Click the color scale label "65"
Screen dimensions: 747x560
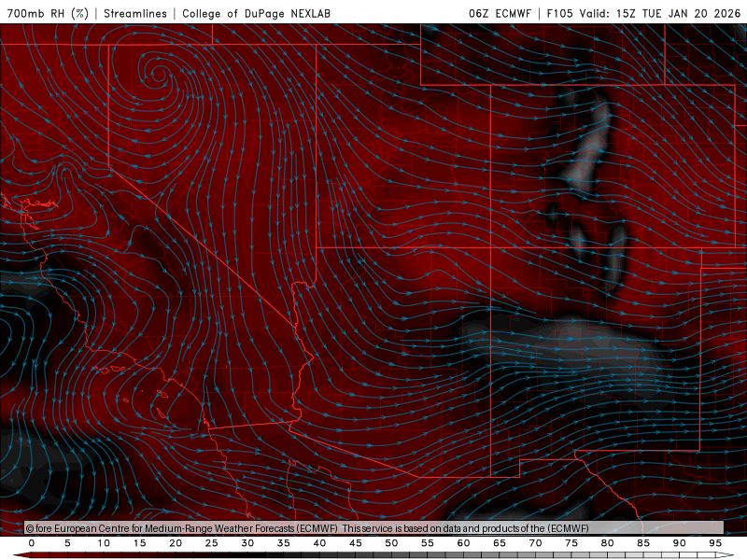coord(500,543)
